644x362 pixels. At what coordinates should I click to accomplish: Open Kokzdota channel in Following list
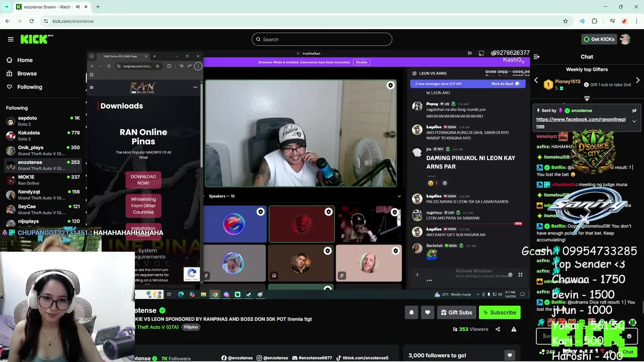pyautogui.click(x=43, y=135)
